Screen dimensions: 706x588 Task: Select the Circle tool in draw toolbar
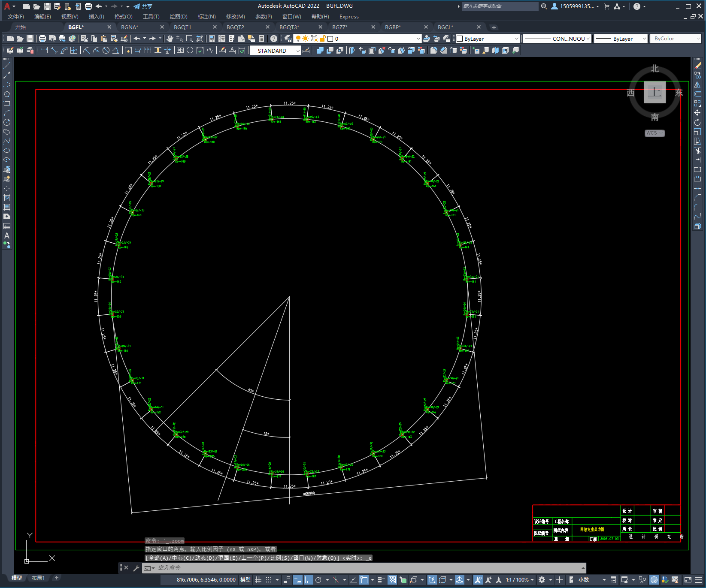7,122
